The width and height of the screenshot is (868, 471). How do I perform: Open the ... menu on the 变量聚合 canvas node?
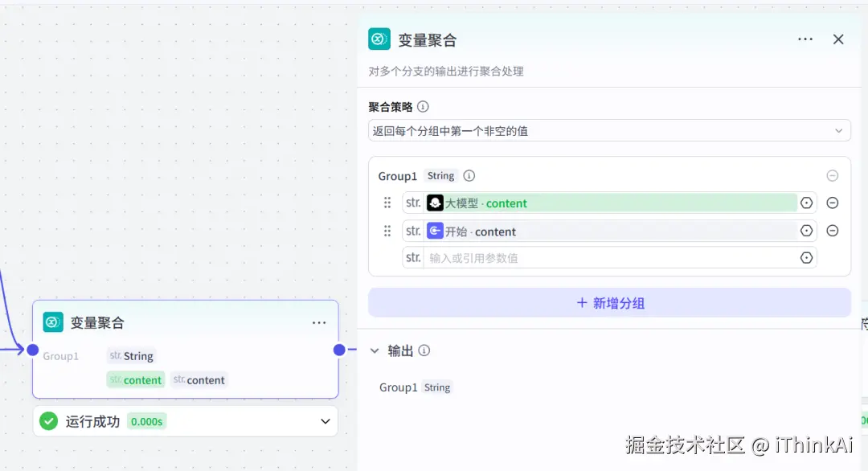[319, 322]
